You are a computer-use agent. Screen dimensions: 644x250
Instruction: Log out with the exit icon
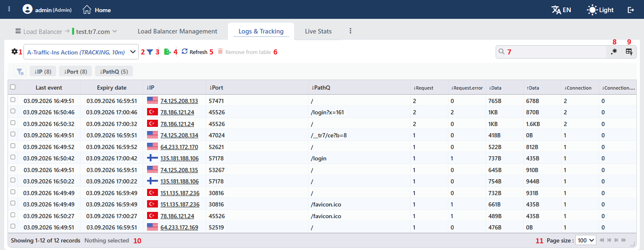(631, 10)
